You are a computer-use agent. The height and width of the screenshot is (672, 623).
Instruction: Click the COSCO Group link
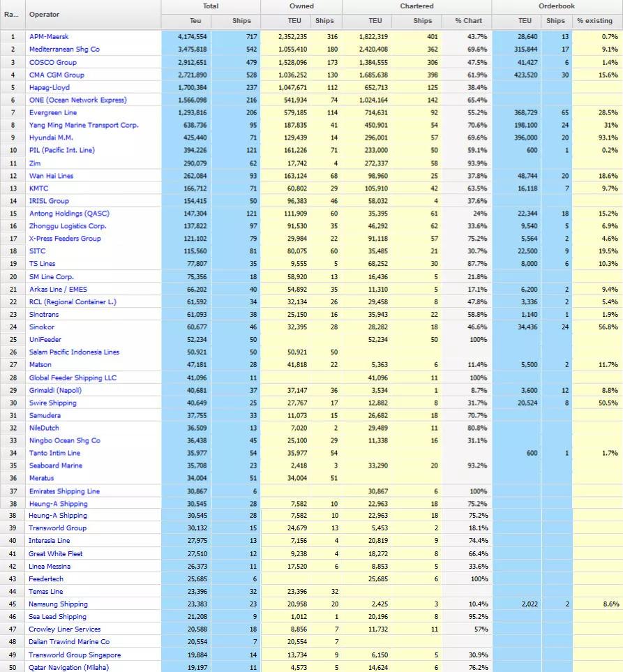tap(53, 62)
